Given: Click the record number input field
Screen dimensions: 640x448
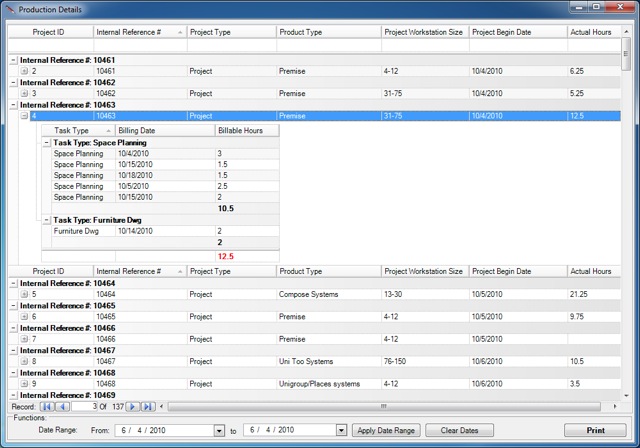Looking at the screenshot, I should click(x=85, y=407).
